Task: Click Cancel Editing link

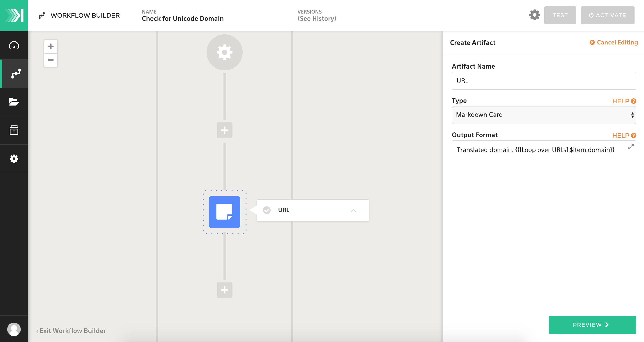Action: tap(614, 43)
